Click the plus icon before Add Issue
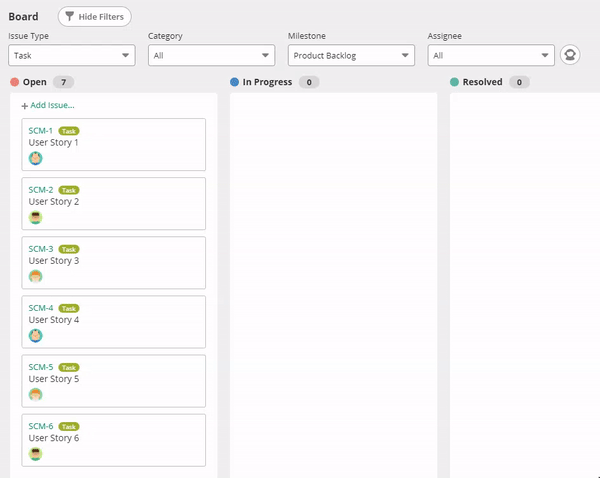 (24, 106)
